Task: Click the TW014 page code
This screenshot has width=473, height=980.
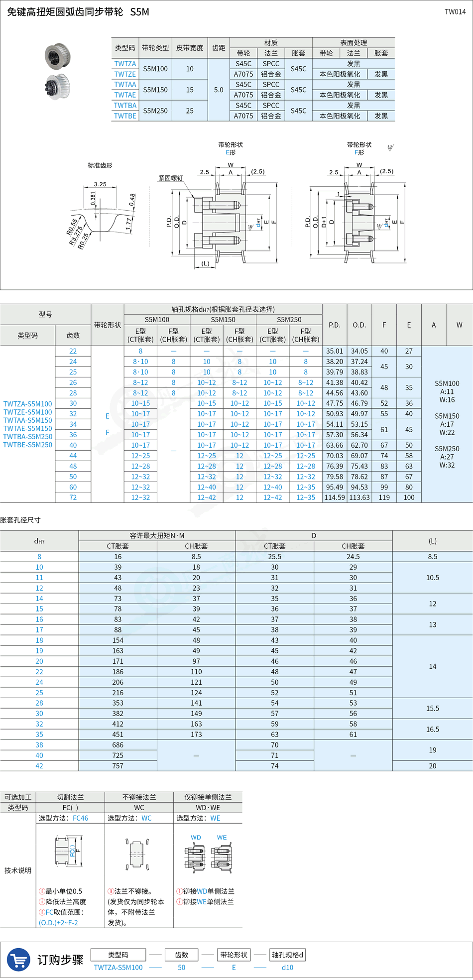Action: point(455,12)
